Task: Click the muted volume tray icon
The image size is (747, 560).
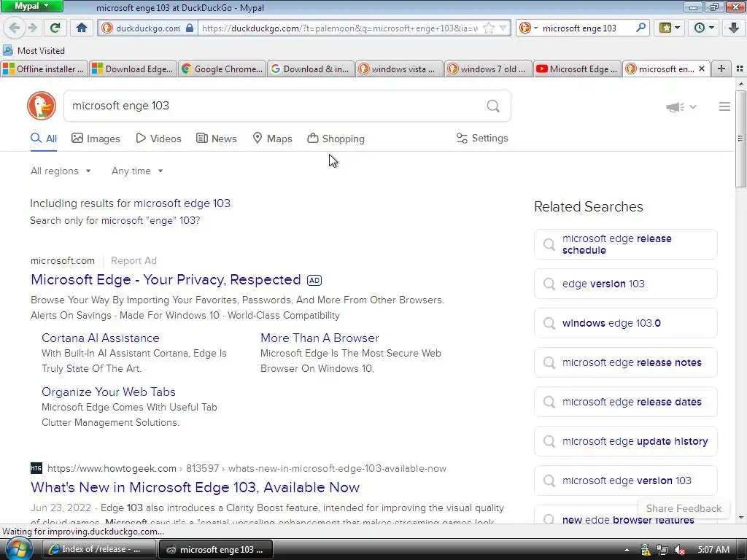Action: click(x=680, y=550)
